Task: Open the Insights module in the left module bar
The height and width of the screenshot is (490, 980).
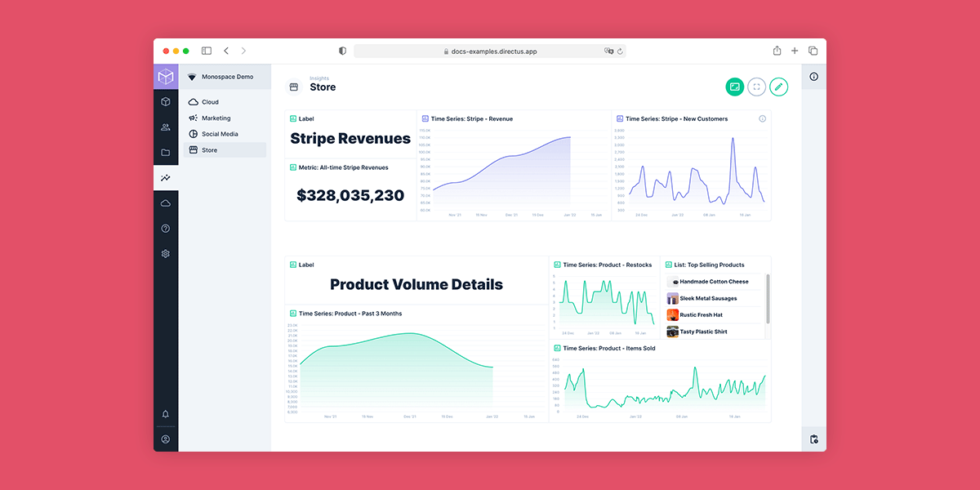Action: coord(166,177)
